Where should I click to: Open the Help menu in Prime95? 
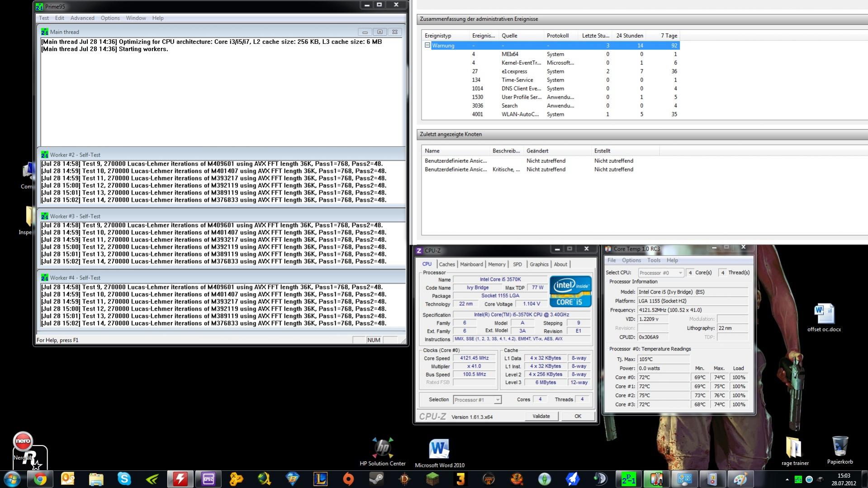click(158, 18)
